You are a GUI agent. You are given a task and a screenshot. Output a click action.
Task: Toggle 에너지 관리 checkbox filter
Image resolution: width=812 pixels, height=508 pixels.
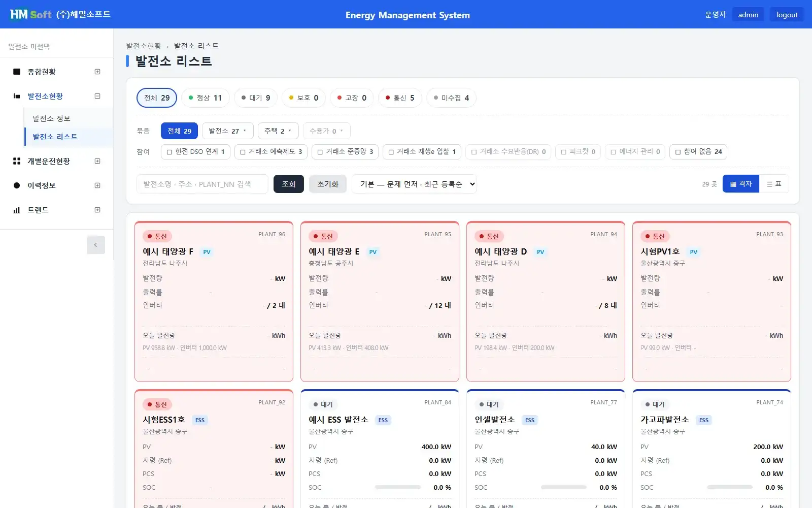pyautogui.click(x=635, y=151)
